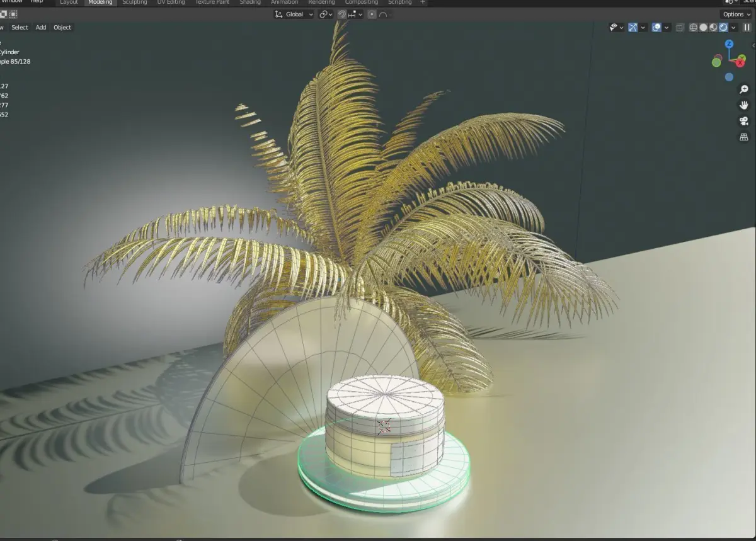Switch to the Texture Paint workspace tab
The image size is (756, 541).
coord(213,3)
